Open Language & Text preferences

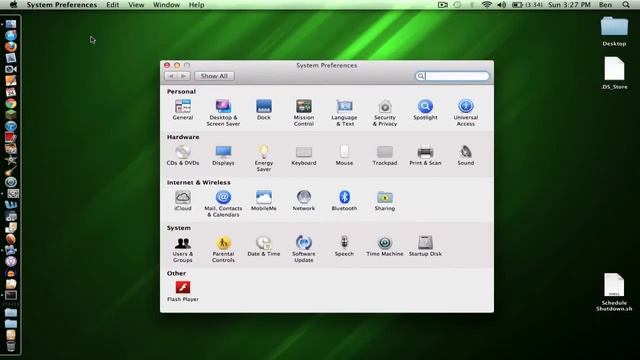(x=344, y=112)
